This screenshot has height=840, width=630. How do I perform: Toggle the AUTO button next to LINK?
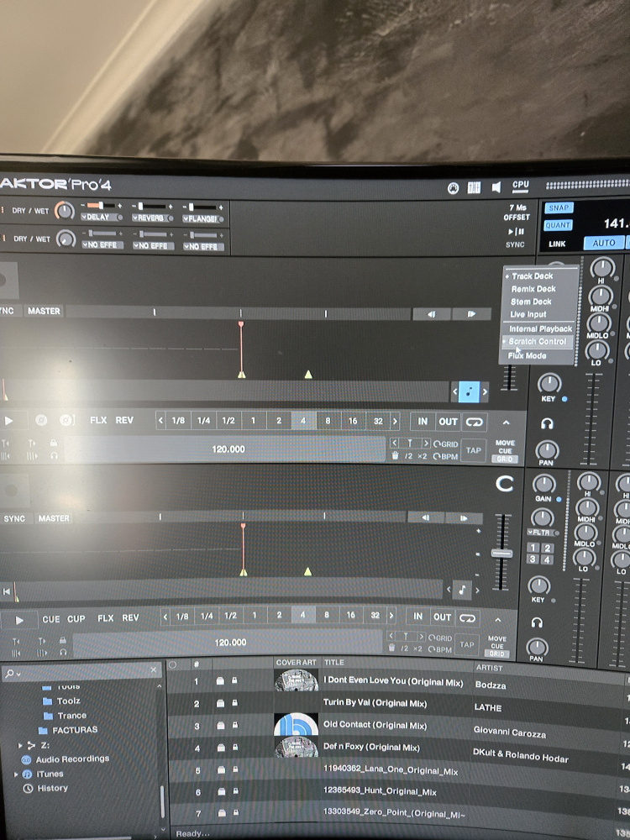coord(604,243)
